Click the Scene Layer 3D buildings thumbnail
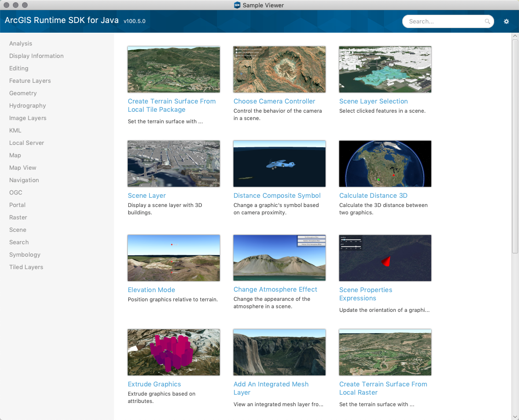 pyautogui.click(x=174, y=164)
